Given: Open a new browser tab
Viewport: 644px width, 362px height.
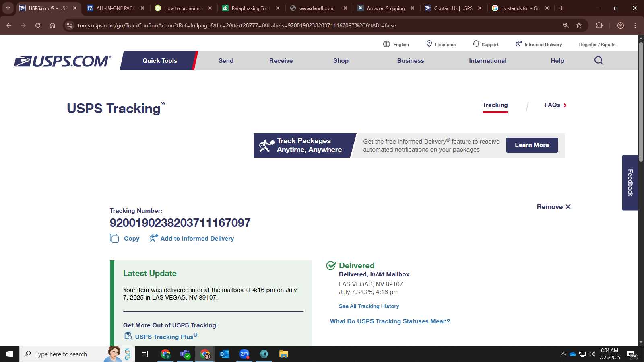Looking at the screenshot, I should 561,8.
